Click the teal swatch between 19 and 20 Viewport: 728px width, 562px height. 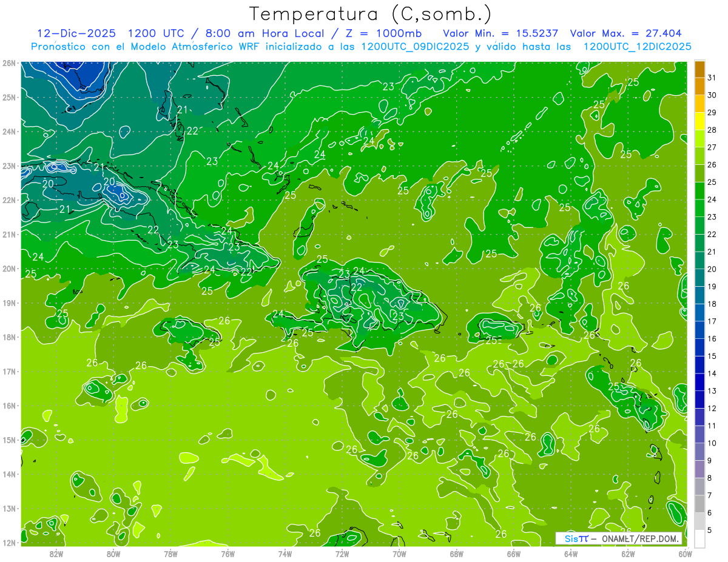pyautogui.click(x=699, y=278)
